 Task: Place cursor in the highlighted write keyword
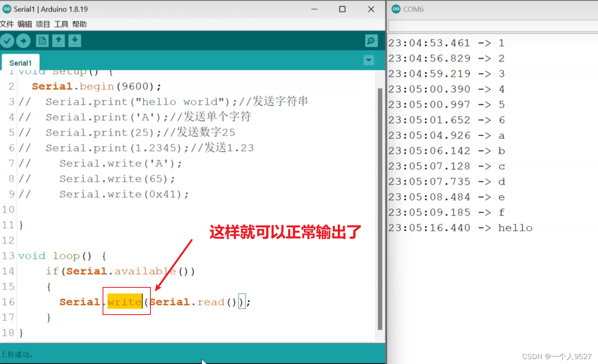point(124,302)
